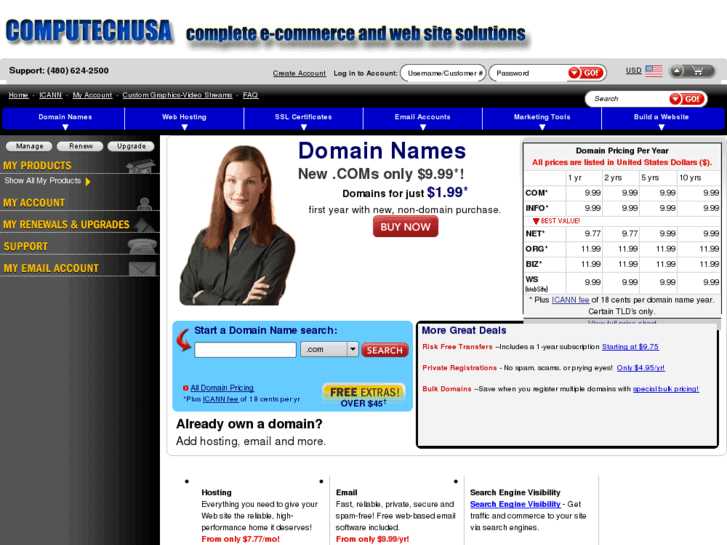
Task: Open the SSL Certificates dropdown menu
Action: (303, 119)
